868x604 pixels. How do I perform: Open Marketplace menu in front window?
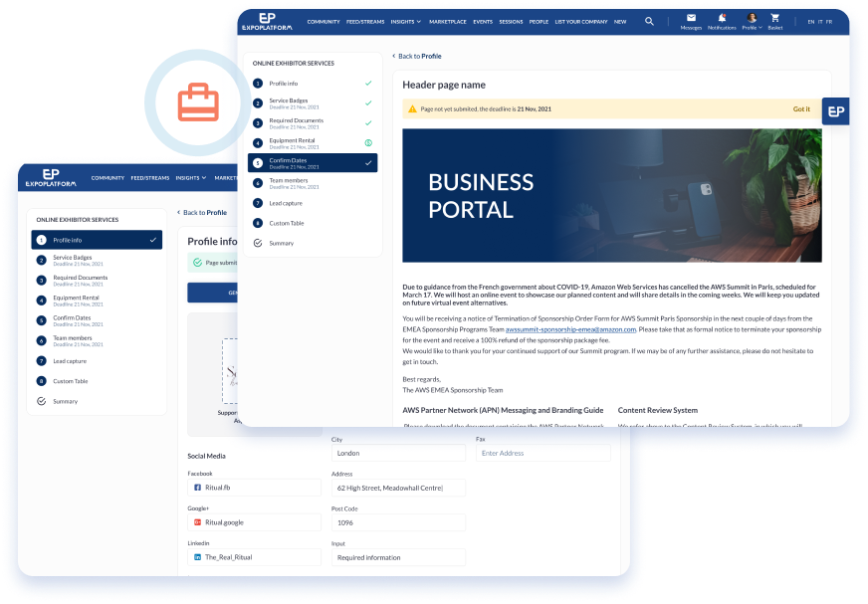[x=448, y=22]
